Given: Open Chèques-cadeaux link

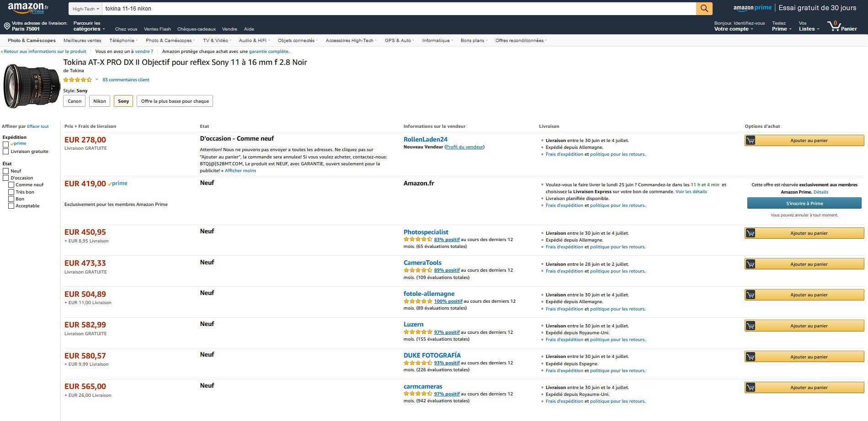Looking at the screenshot, I should pyautogui.click(x=197, y=29).
